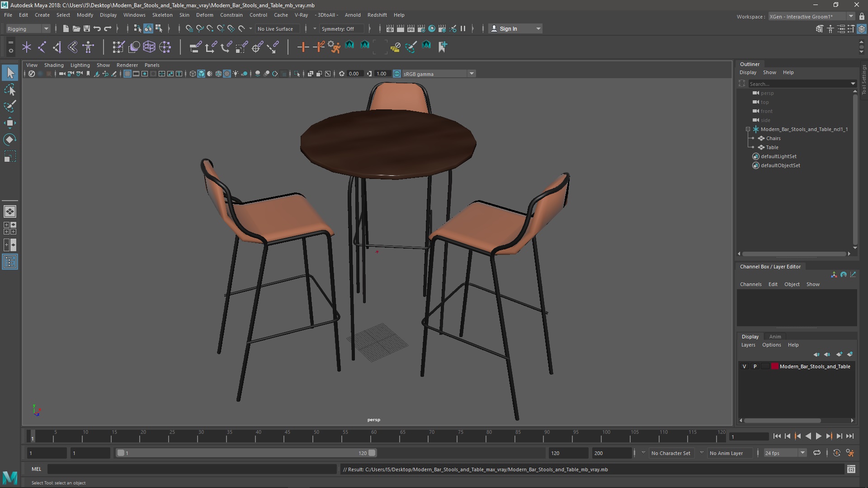Activate the Move tool in toolbox

pyautogui.click(x=10, y=123)
